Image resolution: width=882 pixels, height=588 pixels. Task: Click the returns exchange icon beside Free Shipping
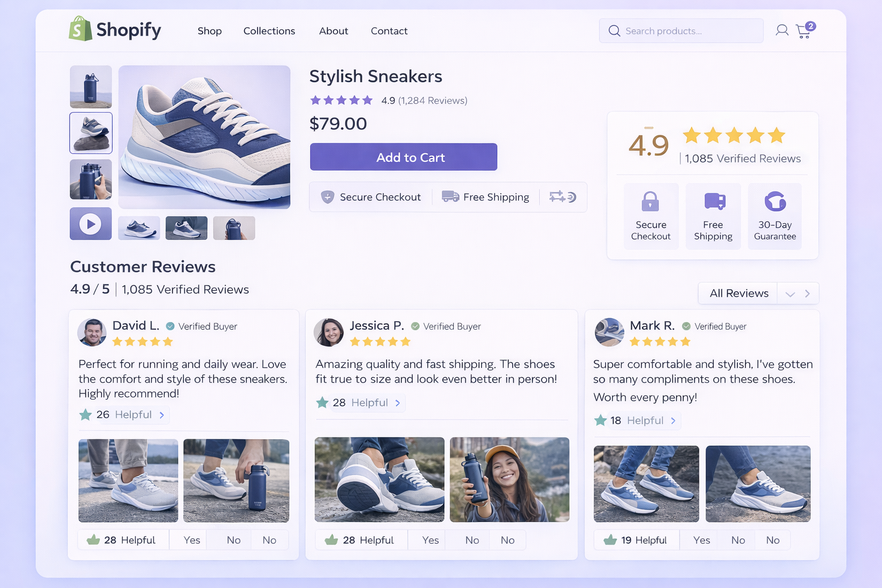(x=561, y=197)
